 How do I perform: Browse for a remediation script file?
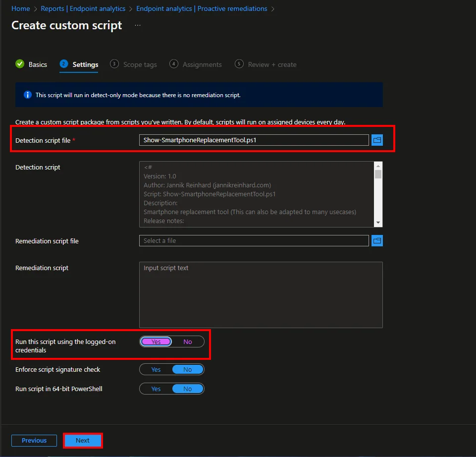[x=377, y=241]
